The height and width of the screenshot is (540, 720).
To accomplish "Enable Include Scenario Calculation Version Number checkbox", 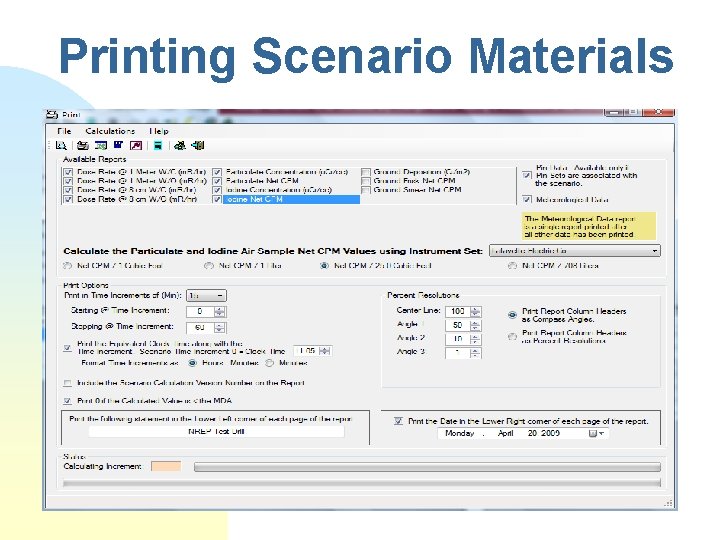I will 68,382.
